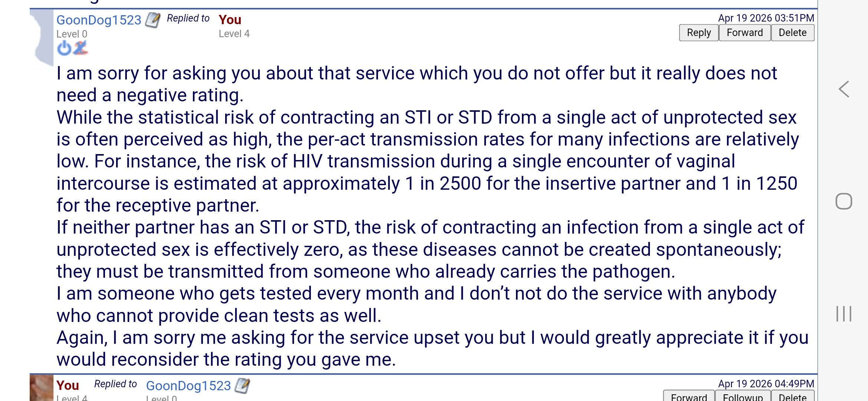Click the red "You" name in the bottom reply
The width and height of the screenshot is (868, 401).
click(x=68, y=385)
